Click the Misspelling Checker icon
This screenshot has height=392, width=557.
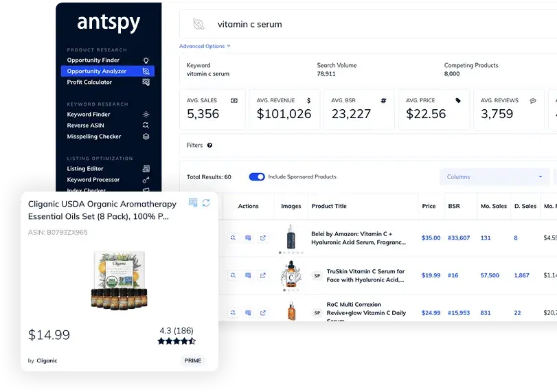[x=146, y=137]
